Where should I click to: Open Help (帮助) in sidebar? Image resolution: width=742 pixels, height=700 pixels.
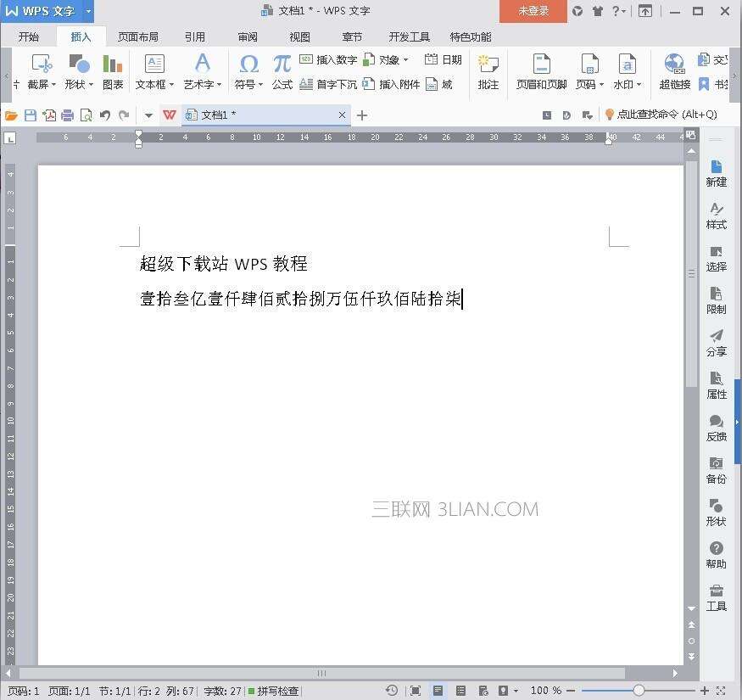[x=716, y=556]
